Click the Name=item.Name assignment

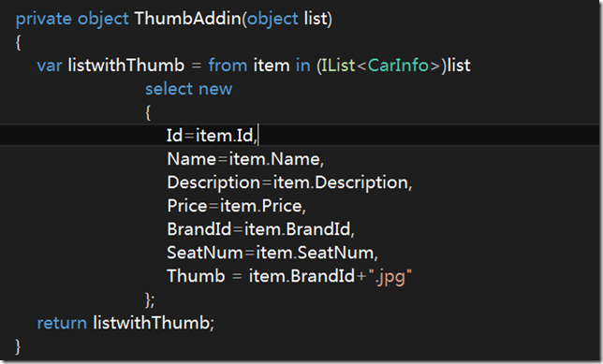coord(245,159)
